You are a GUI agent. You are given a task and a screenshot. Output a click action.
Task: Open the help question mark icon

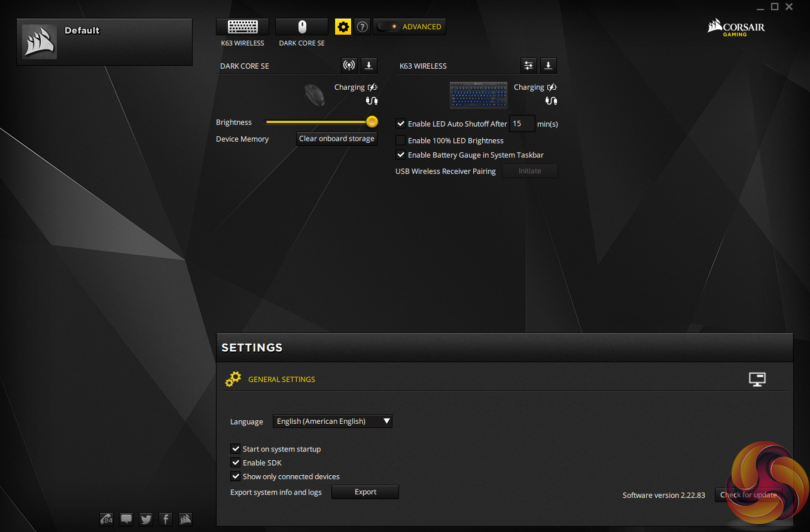tap(362, 27)
